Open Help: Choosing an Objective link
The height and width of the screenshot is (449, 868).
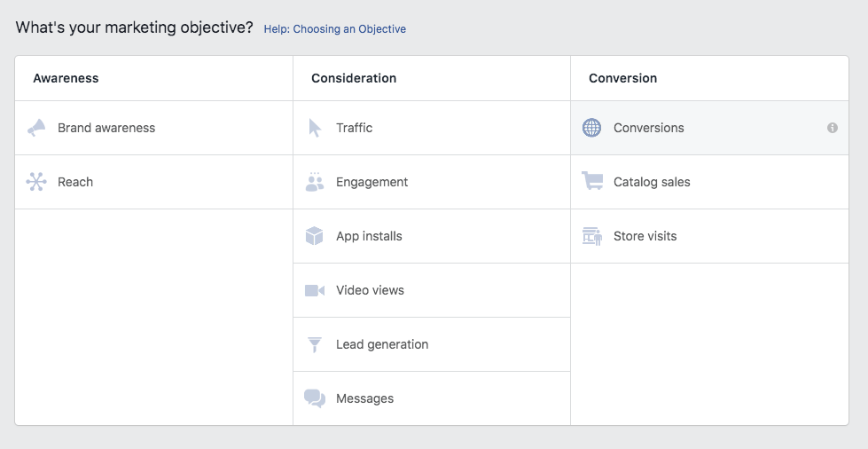pyautogui.click(x=334, y=29)
